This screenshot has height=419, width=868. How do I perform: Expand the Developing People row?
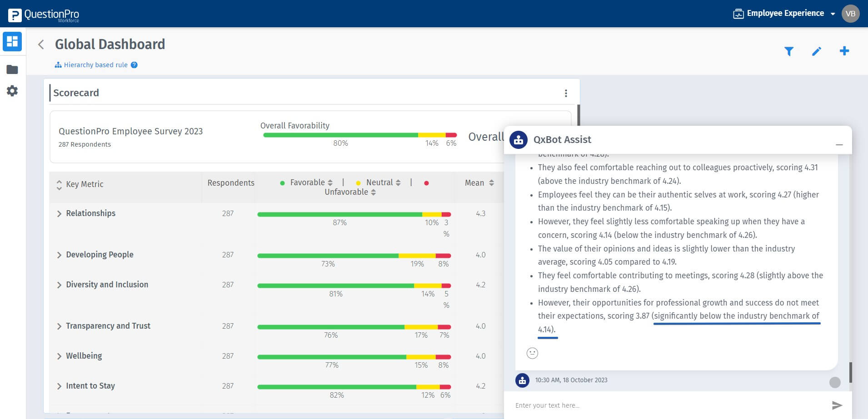click(x=59, y=255)
